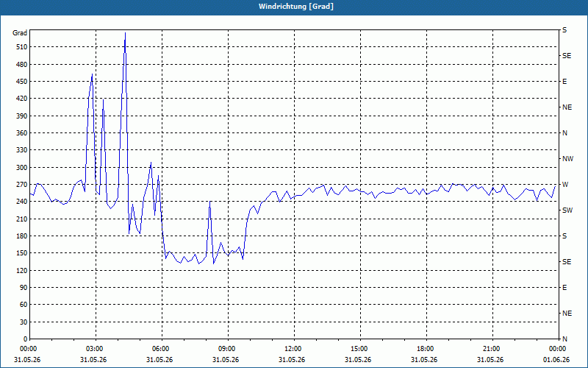Select the 15:00 time axis label

360,349
